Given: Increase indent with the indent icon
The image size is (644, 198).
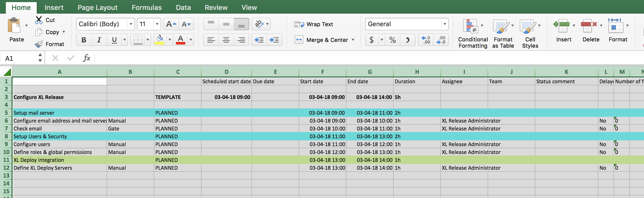Looking at the screenshot, I should click(x=274, y=40).
